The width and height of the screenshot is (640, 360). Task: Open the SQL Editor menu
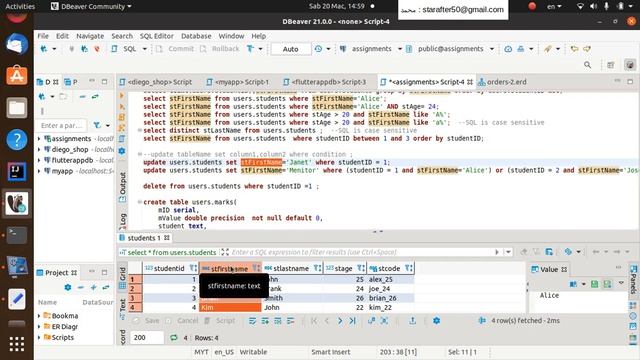[x=157, y=36]
